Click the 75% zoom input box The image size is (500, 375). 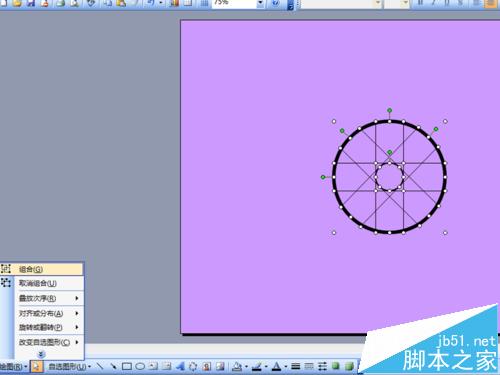click(x=234, y=3)
